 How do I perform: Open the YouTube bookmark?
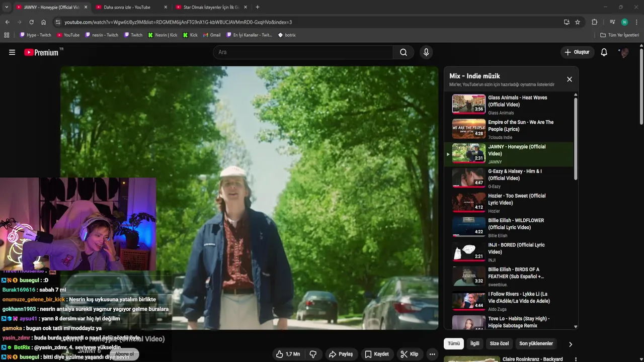point(68,35)
